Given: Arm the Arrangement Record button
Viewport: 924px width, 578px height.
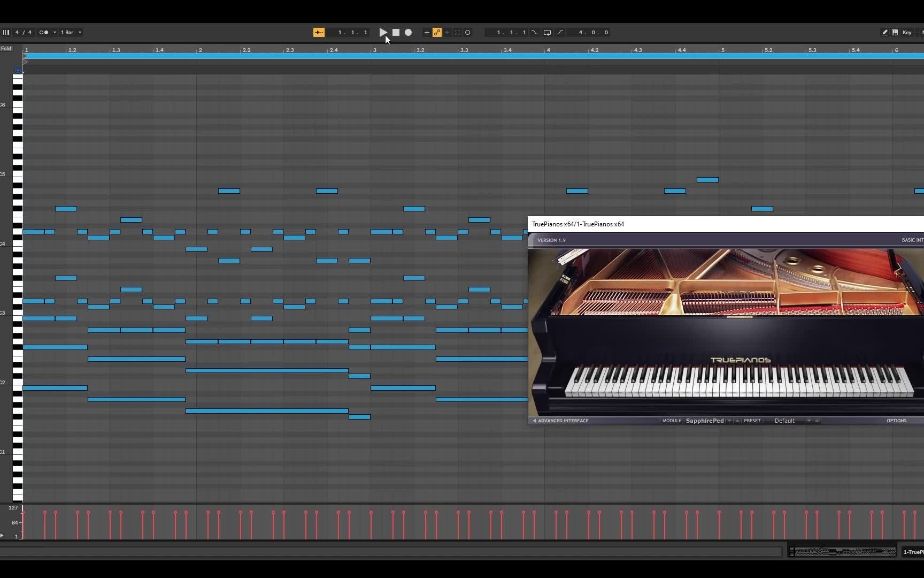Looking at the screenshot, I should tap(408, 32).
